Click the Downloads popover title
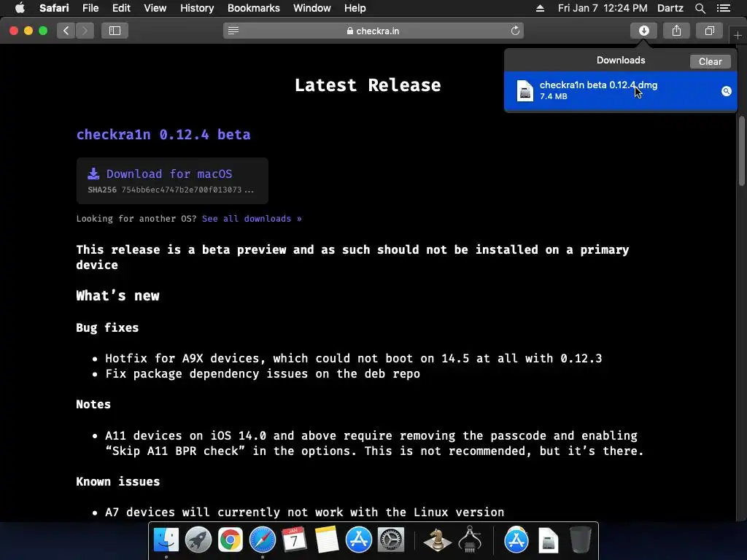Viewport: 747px width, 560px height. pyautogui.click(x=621, y=61)
